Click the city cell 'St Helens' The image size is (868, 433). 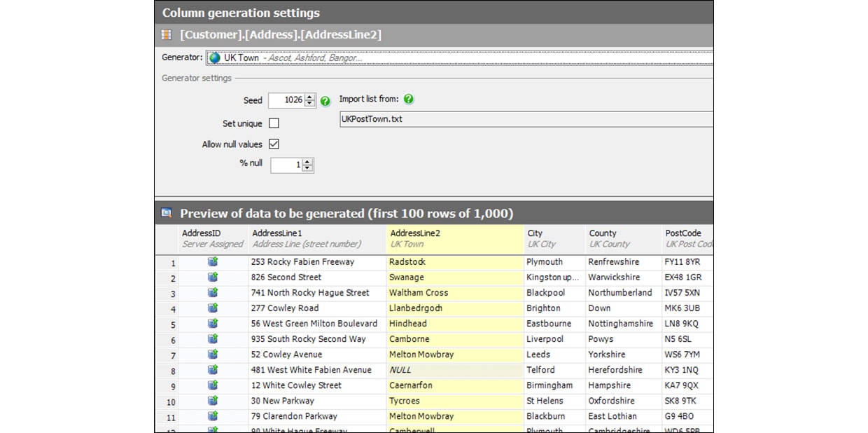pos(554,400)
